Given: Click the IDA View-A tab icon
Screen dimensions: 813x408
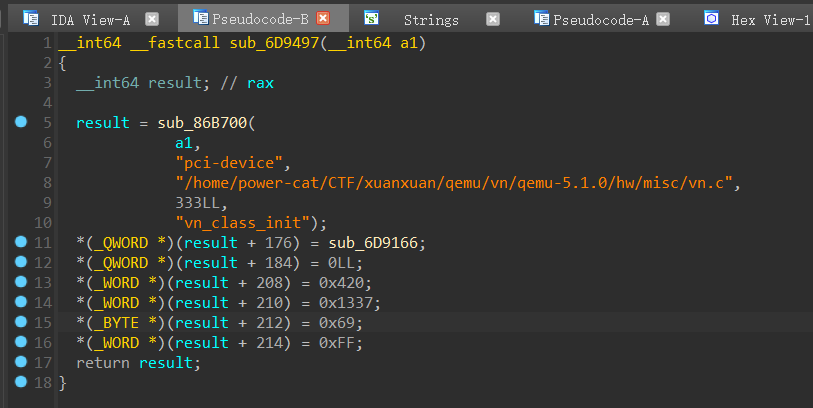Looking at the screenshot, I should click(31, 19).
